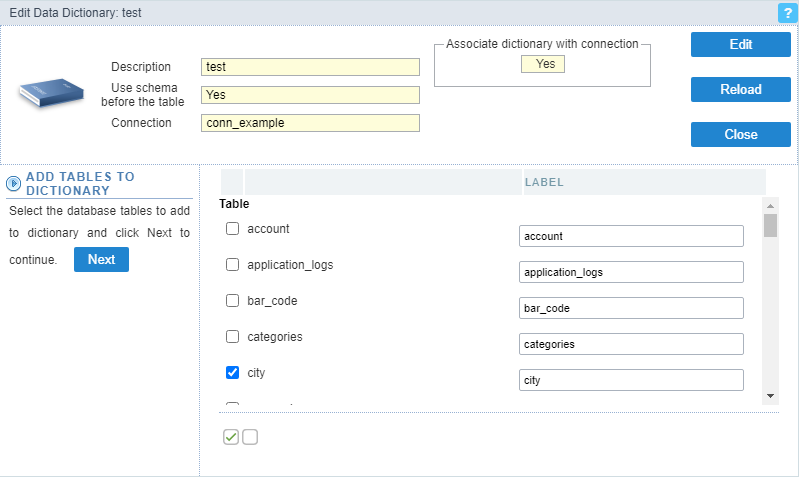This screenshot has height=479, width=799.
Task: Uncheck the city table checkbox
Action: click(232, 373)
